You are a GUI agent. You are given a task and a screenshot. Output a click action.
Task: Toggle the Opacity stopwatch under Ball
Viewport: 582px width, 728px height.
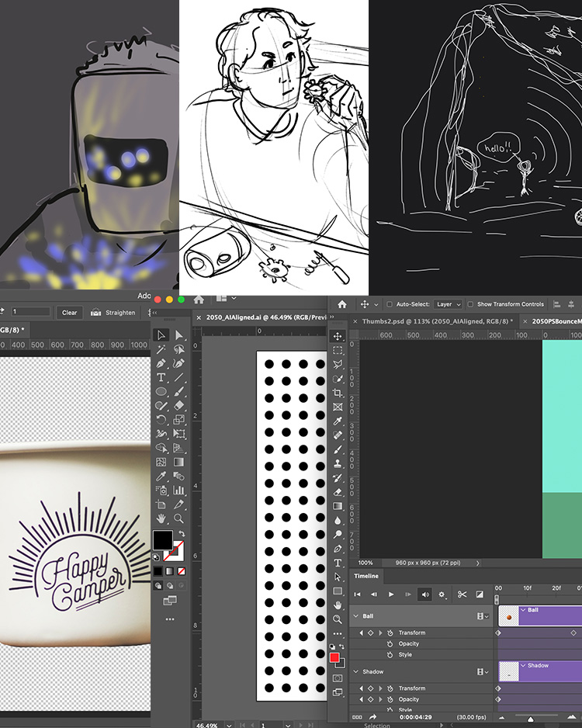click(x=390, y=643)
